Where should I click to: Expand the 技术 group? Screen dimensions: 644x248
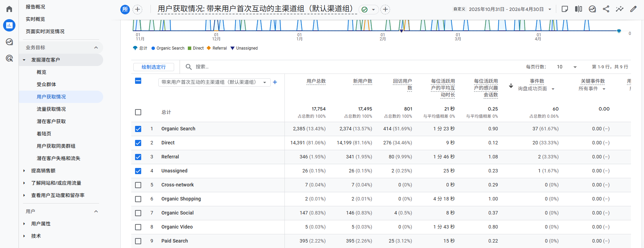click(x=24, y=236)
